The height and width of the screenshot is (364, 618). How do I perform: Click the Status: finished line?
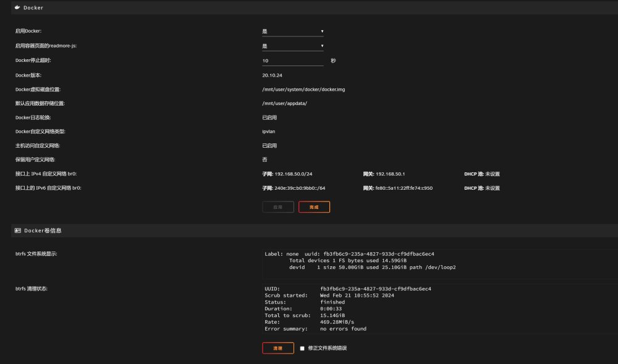pyautogui.click(x=305, y=302)
